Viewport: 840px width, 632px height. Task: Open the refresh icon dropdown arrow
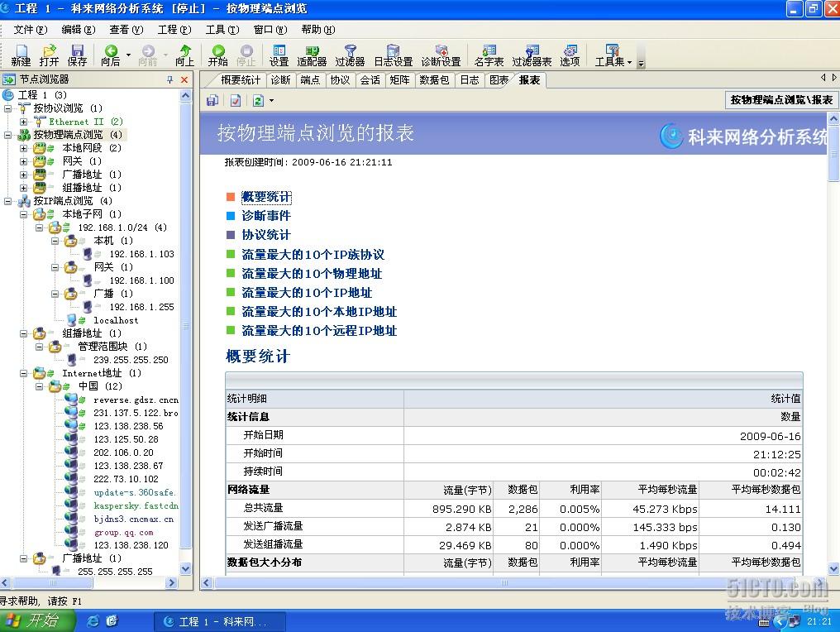(272, 100)
